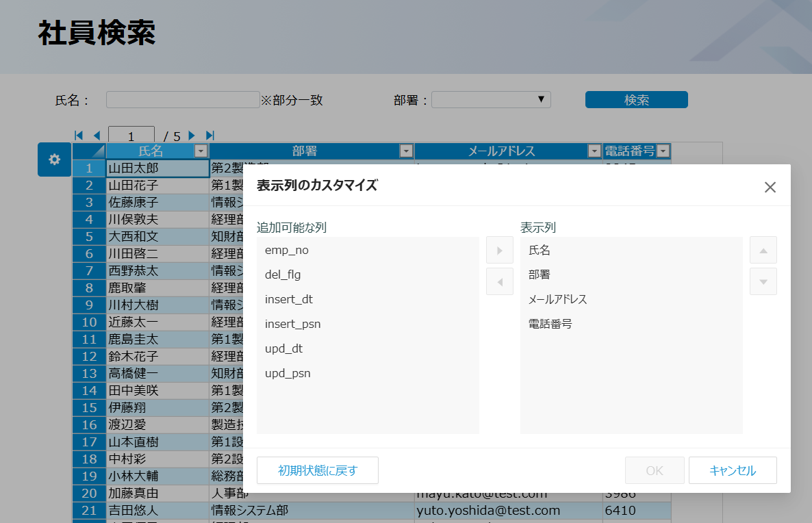Open the メールアドレス column filter dropdown
The height and width of the screenshot is (523, 812).
point(594,151)
